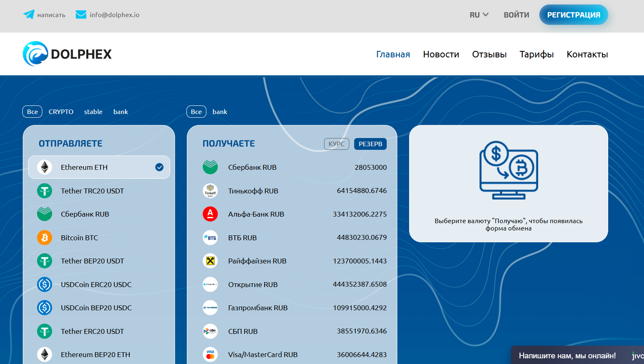Select Райффайзен RUB as receive currency

coord(292,261)
